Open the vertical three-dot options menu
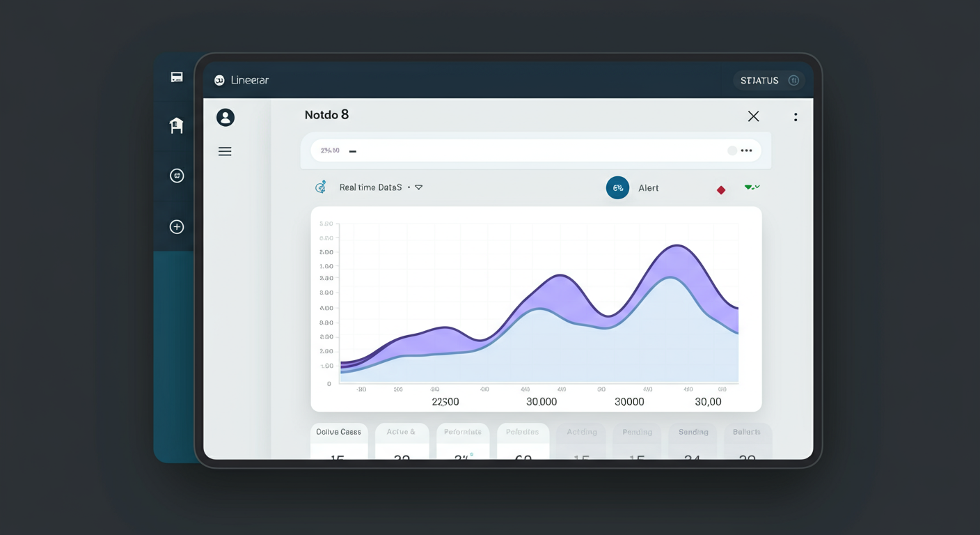Image resolution: width=980 pixels, height=535 pixels. [x=796, y=117]
